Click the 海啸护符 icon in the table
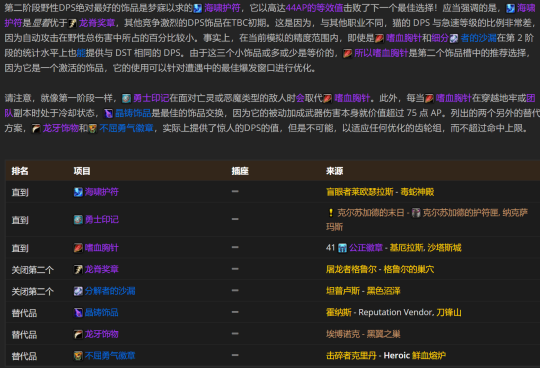Image resolution: width=540 pixels, height=368 pixels. click(78, 192)
